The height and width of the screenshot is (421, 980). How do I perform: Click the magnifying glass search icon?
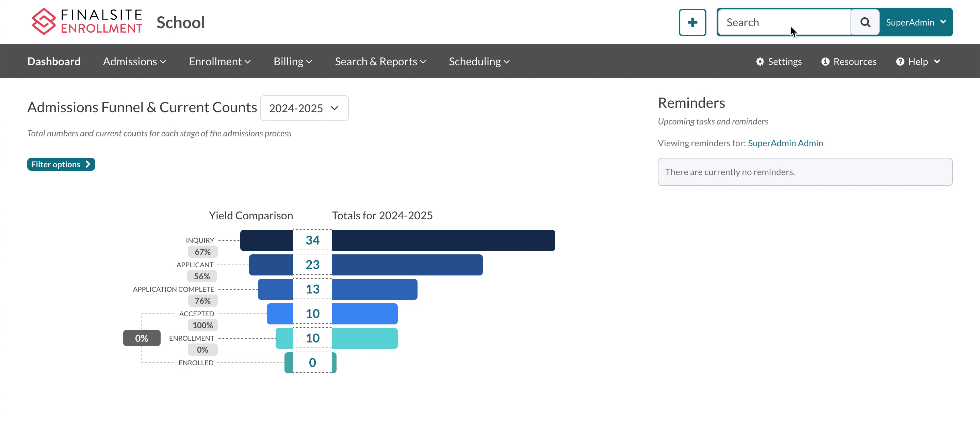click(x=865, y=22)
